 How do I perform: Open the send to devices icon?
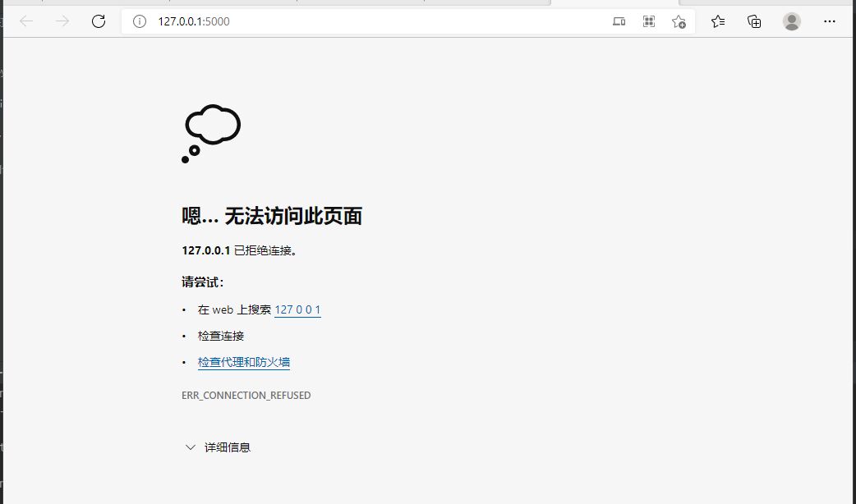tap(619, 21)
